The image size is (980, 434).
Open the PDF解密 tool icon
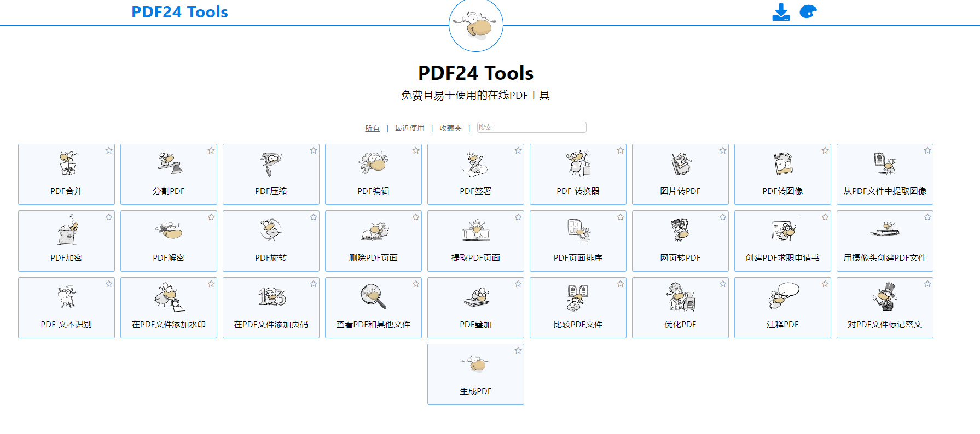tap(169, 231)
